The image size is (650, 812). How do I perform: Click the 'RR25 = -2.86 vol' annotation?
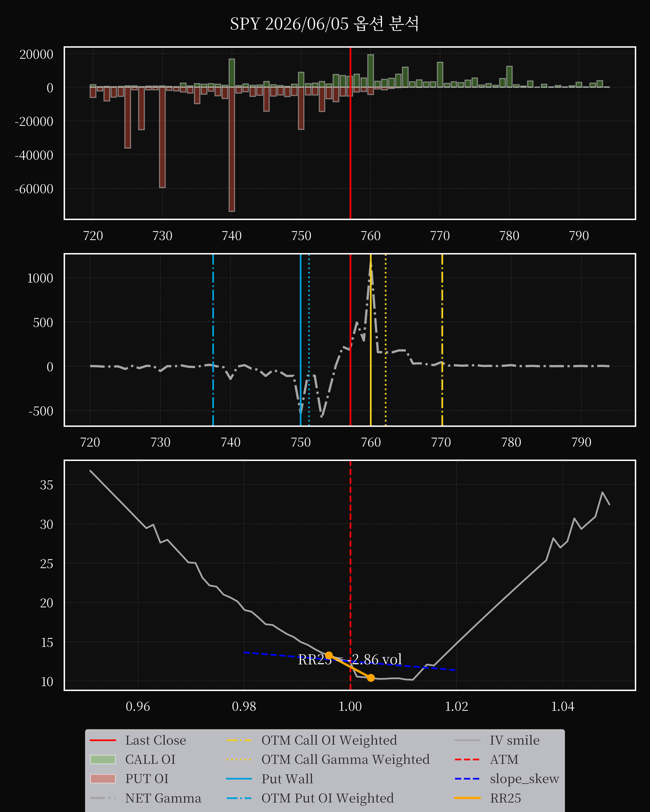[350, 659]
